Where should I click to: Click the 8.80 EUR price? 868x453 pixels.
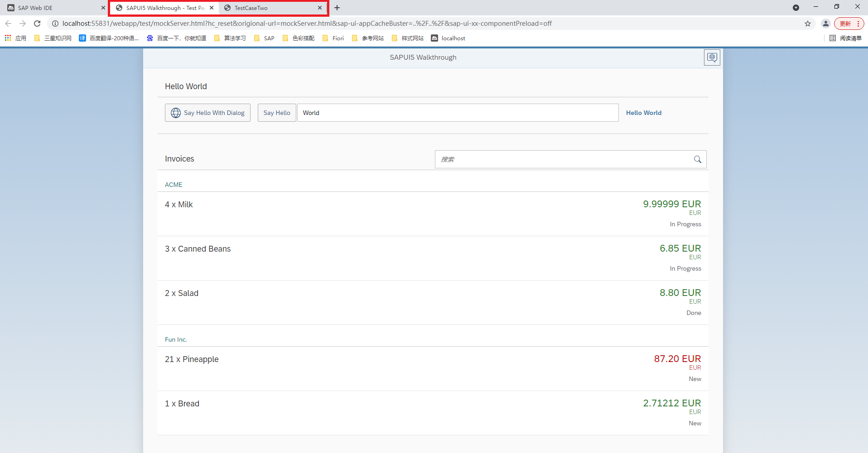coord(680,293)
